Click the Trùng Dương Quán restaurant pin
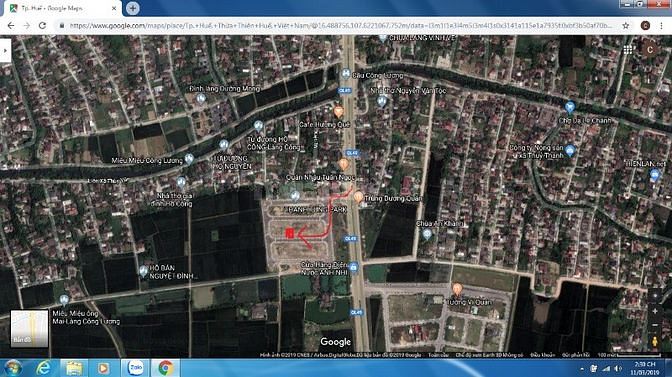Viewport: 672px width, 377px height. pos(358,197)
